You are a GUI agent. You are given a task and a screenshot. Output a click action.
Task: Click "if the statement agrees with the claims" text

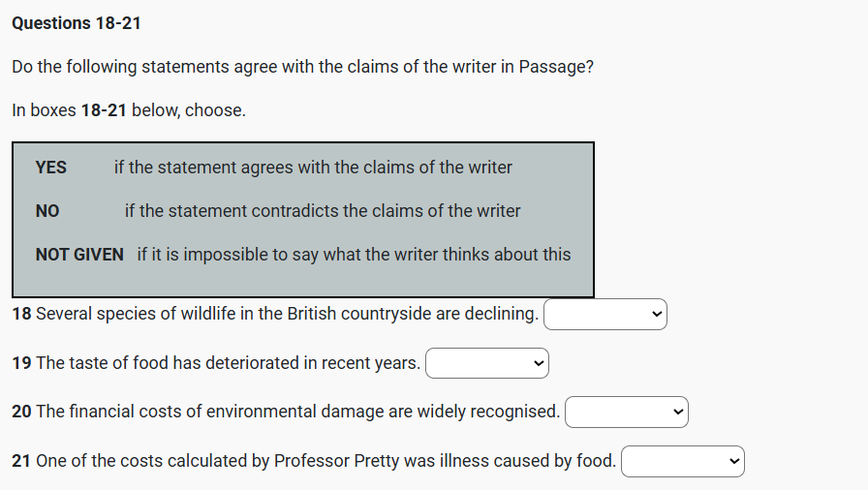click(313, 168)
